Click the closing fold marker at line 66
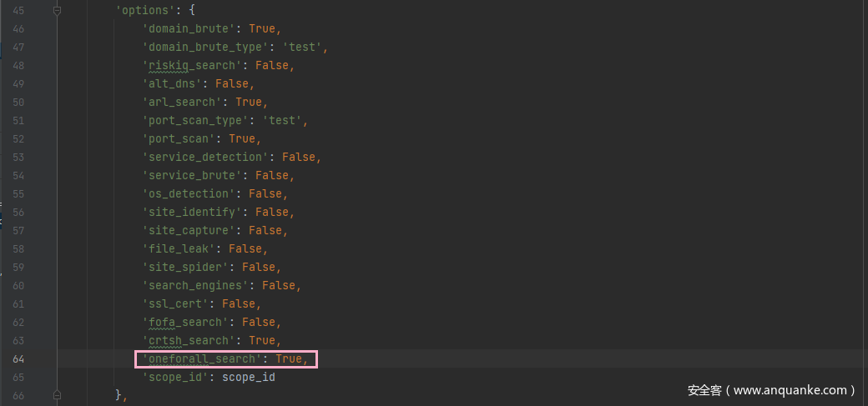868x406 pixels. pyautogui.click(x=57, y=395)
